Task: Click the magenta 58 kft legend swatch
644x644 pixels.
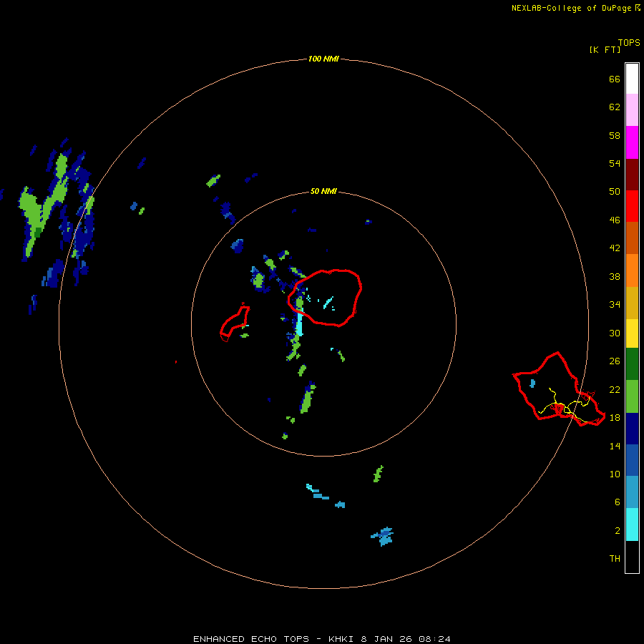Action: (x=632, y=142)
